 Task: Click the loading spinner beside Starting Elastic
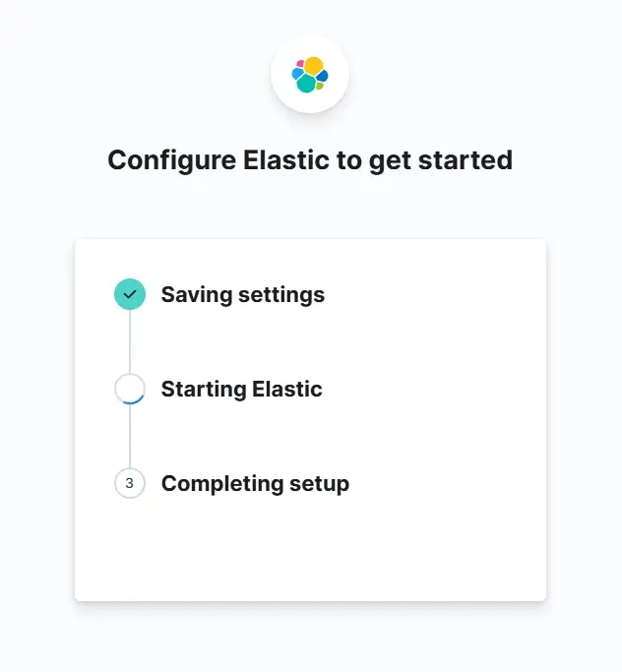(130, 389)
